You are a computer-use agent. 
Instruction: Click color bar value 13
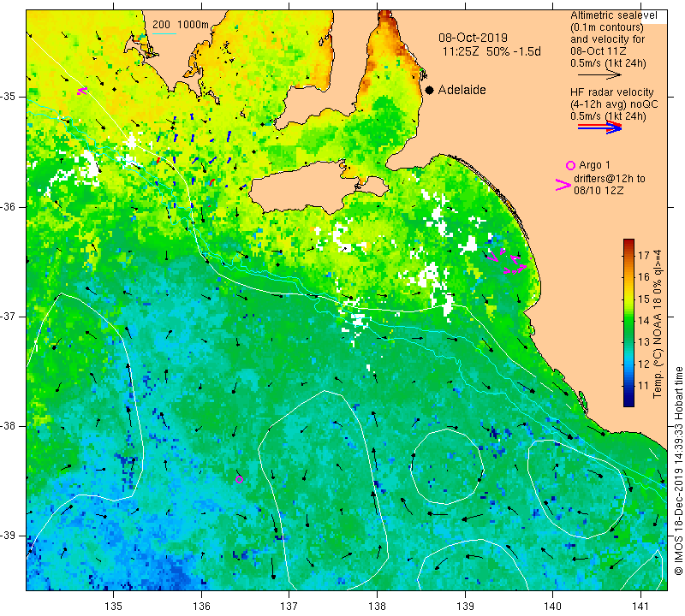click(644, 342)
